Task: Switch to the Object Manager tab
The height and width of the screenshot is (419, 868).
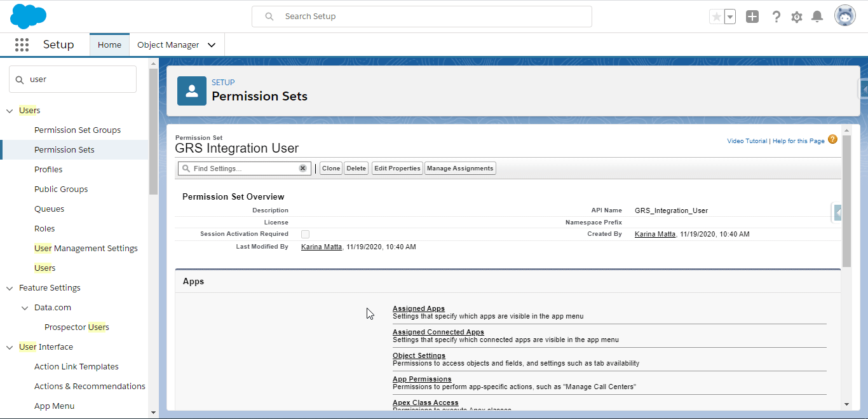Action: [168, 45]
